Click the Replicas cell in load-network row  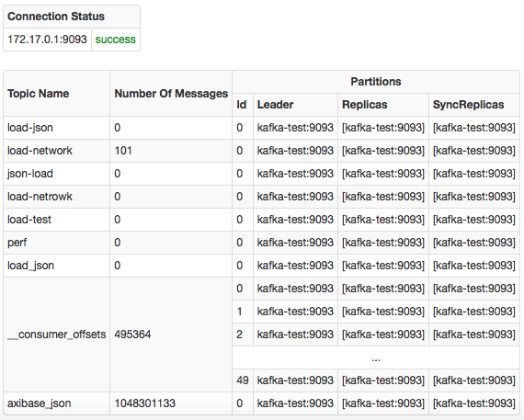[383, 151]
